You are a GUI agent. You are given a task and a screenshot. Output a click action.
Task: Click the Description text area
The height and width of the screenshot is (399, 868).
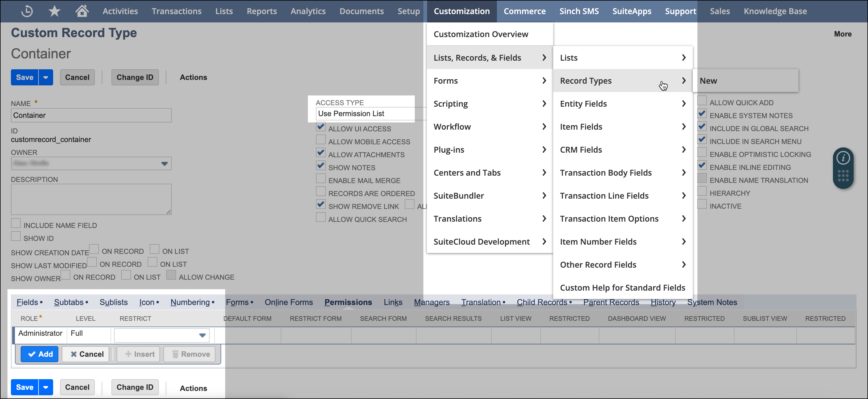(x=91, y=199)
